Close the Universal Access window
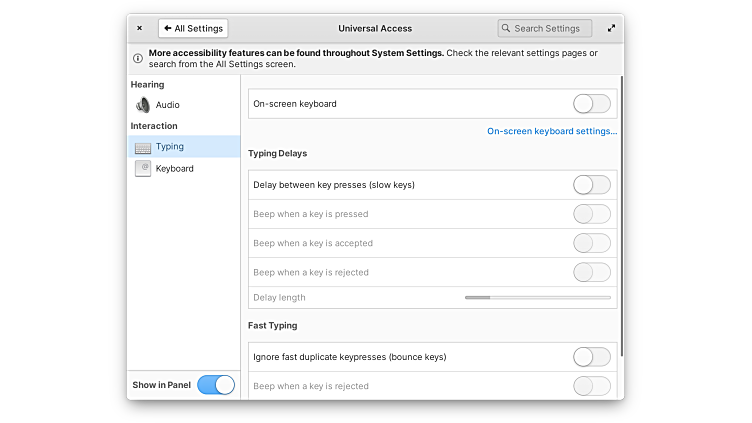 point(139,29)
